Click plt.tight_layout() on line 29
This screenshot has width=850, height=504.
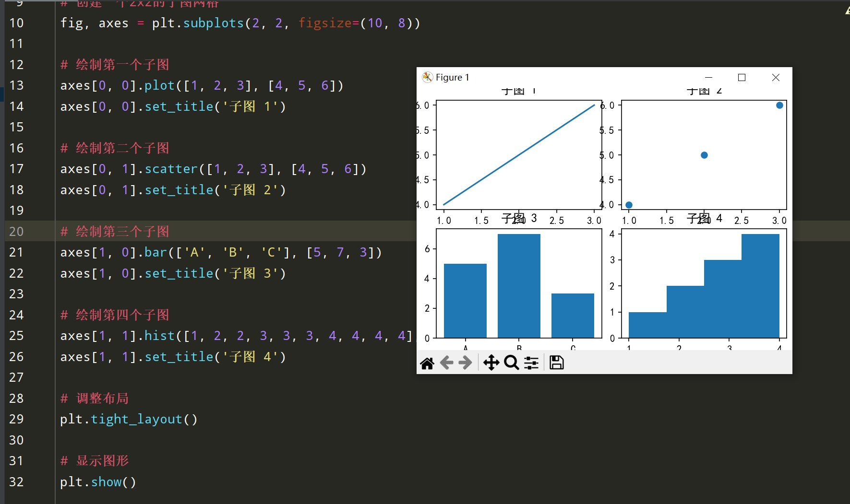tap(129, 419)
